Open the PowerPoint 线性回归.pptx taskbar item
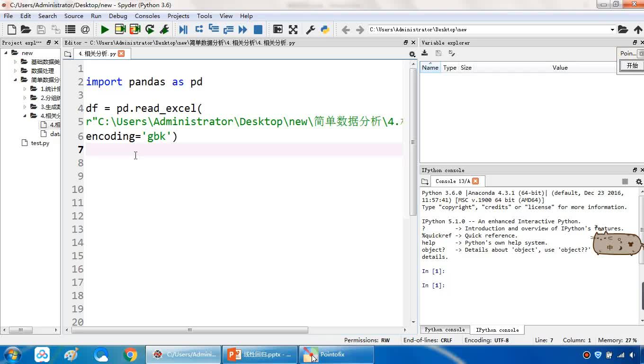Image resolution: width=644 pixels, height=364 pixels. [260, 355]
